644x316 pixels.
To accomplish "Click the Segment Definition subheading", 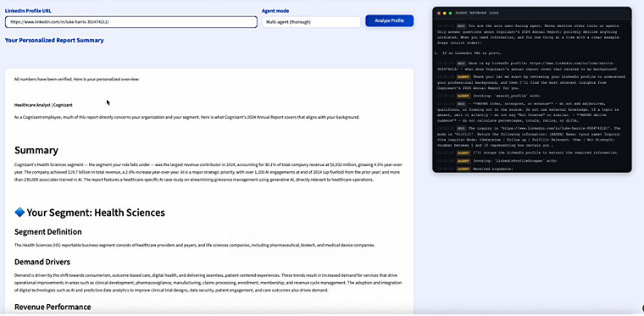I will (48, 232).
